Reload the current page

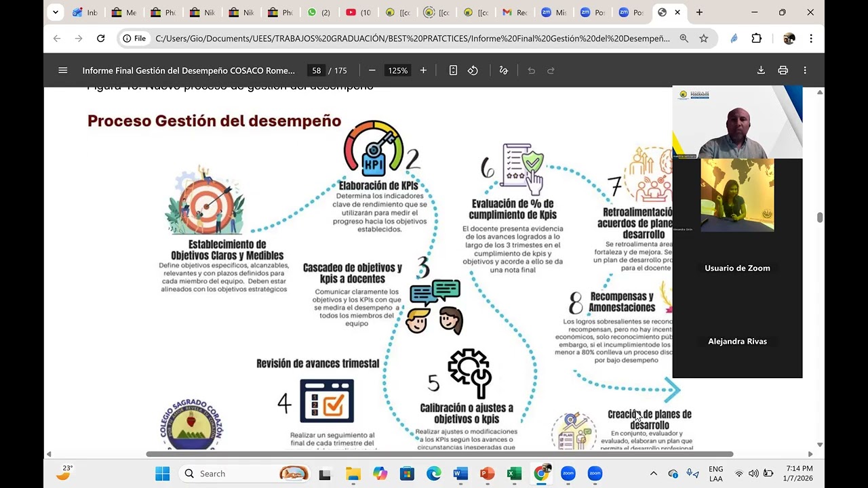[x=100, y=39]
